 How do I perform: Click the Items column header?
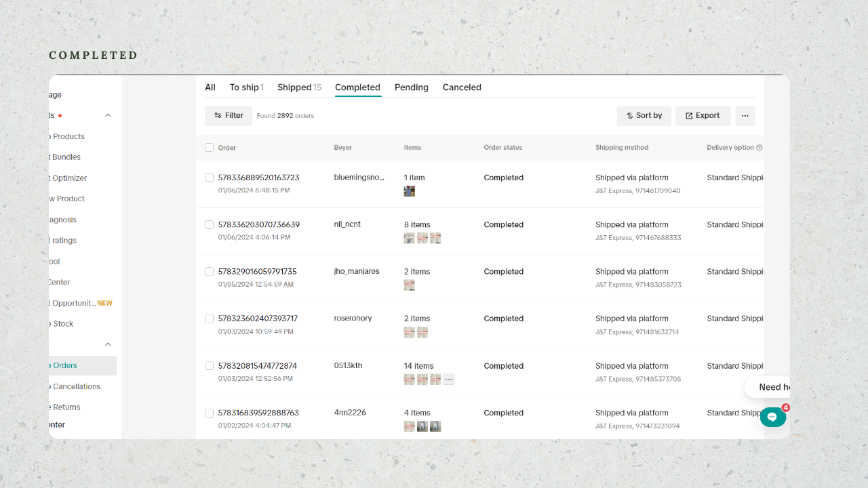412,148
